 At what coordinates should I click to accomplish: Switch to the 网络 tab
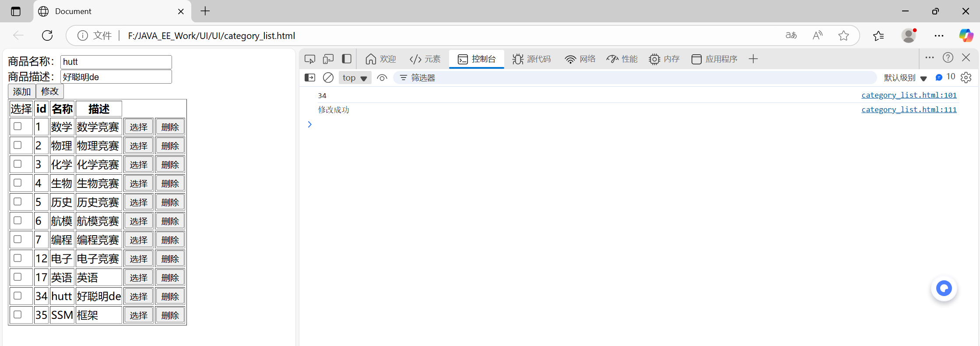coord(580,59)
